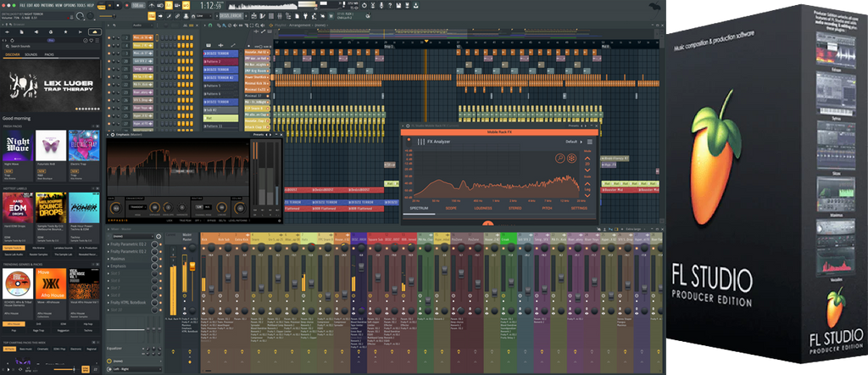This screenshot has width=868, height=375.
Task: Click the 1:12:59 time display
Action: click(x=212, y=6)
